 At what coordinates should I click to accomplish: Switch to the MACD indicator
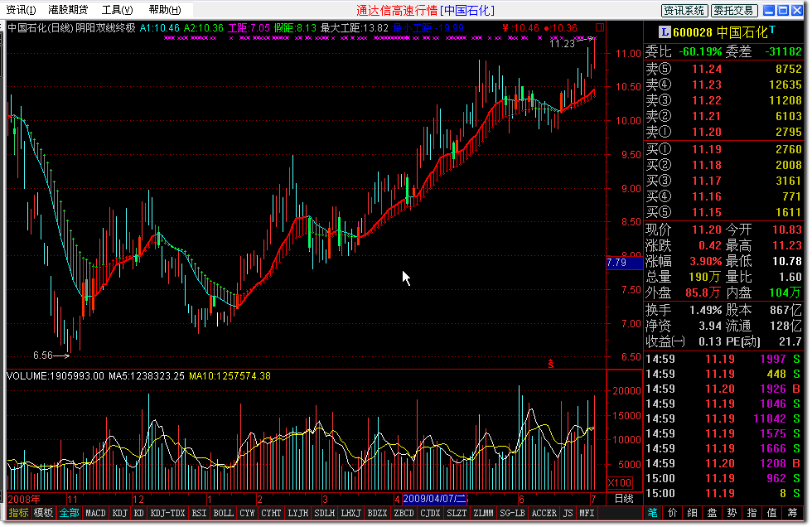point(95,513)
